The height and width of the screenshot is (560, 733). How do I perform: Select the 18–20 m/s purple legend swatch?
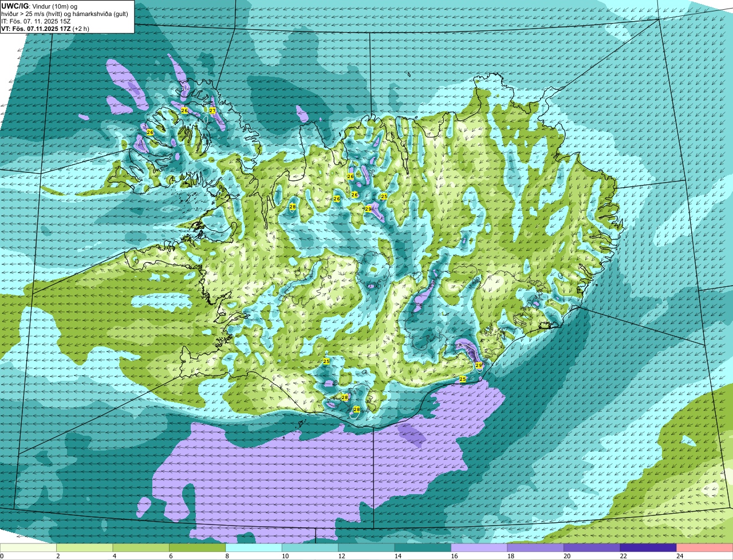click(536, 547)
